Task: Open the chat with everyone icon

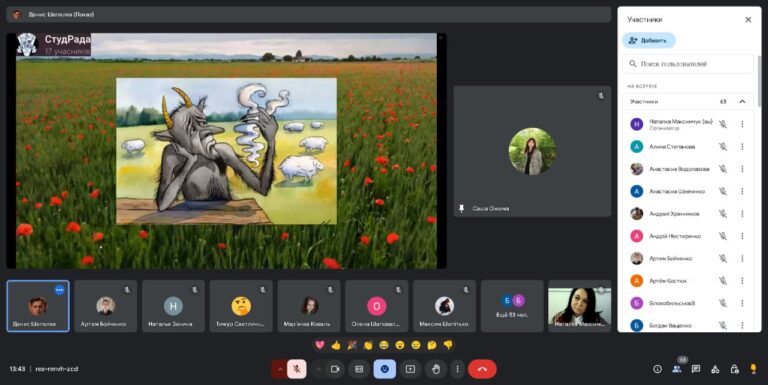Action: 696,369
